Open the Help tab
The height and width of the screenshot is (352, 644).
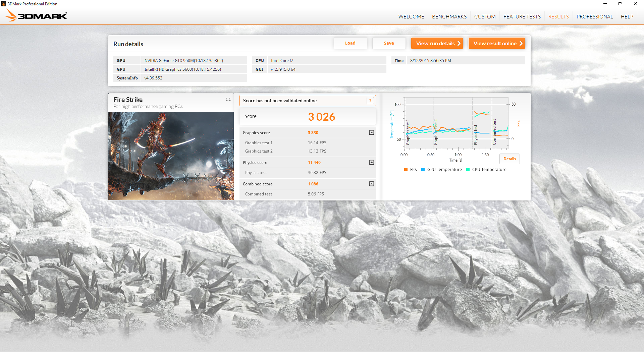pyautogui.click(x=627, y=16)
